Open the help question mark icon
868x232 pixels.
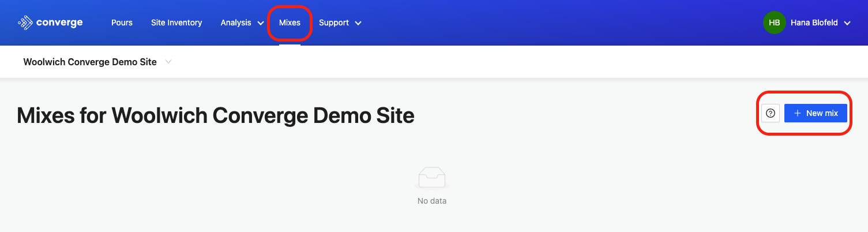[771, 113]
